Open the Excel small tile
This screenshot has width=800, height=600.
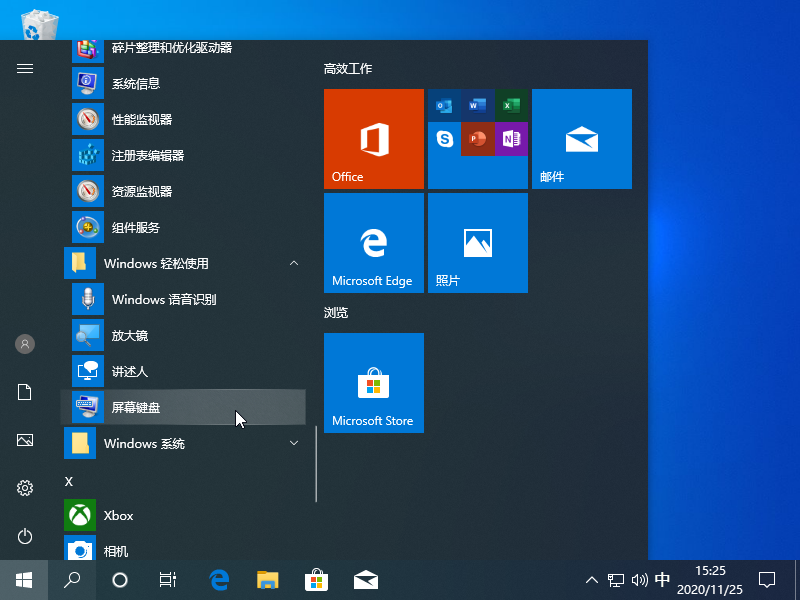pyautogui.click(x=512, y=103)
